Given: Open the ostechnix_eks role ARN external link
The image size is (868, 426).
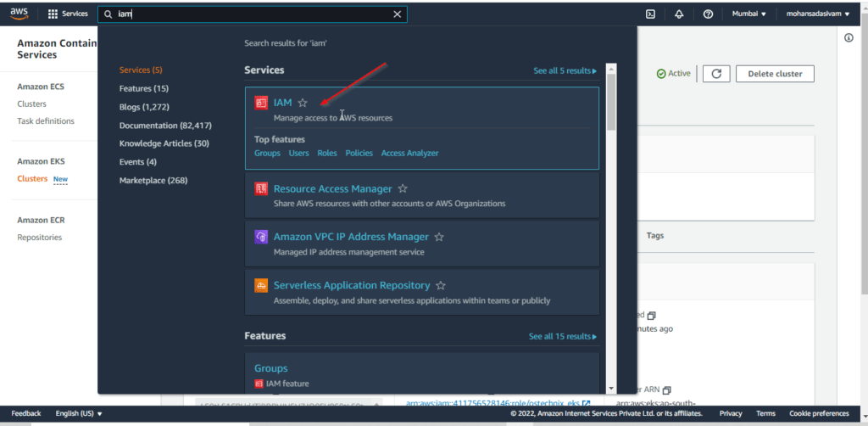Looking at the screenshot, I should (x=498, y=403).
